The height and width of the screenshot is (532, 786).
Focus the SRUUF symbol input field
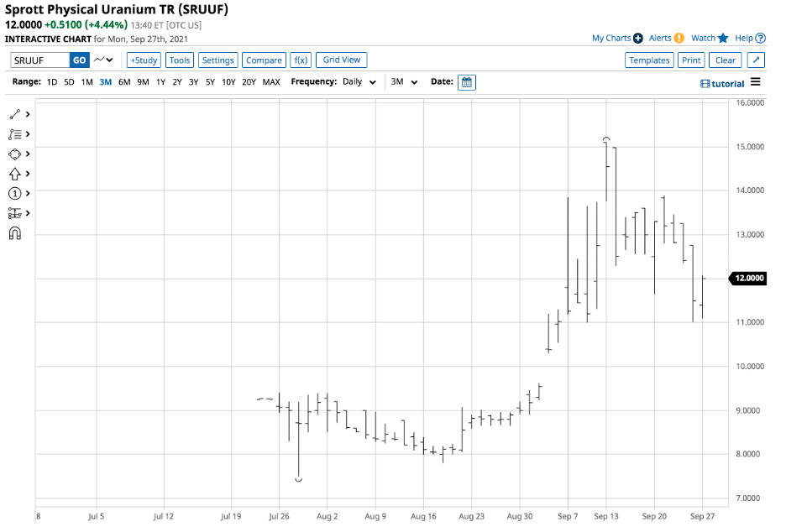coord(40,60)
